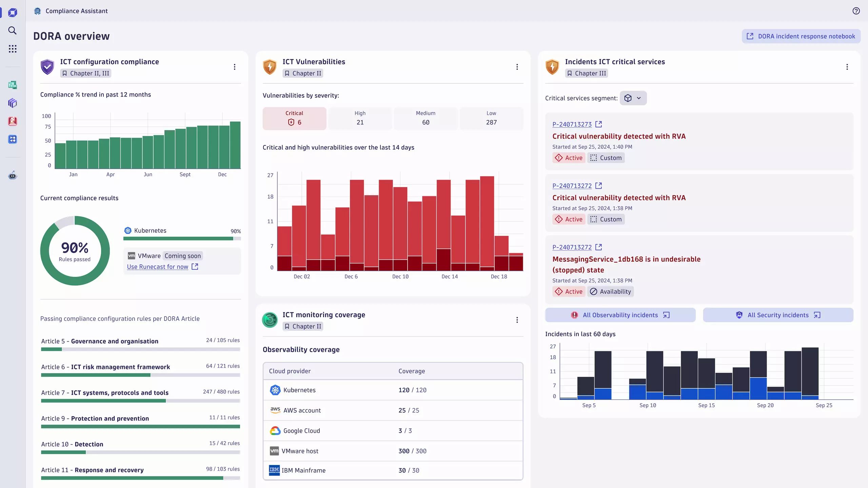
Task: Open the chatbot assistant icon in the sidebar
Action: click(x=13, y=176)
